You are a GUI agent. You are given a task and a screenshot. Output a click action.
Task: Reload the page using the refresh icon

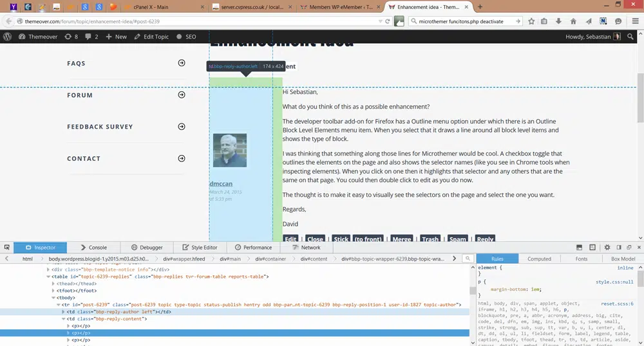(388, 21)
